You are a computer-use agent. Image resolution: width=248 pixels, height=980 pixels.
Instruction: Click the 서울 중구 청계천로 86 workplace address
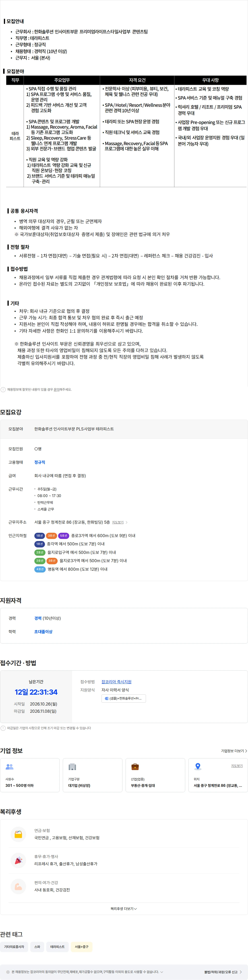[72, 522]
